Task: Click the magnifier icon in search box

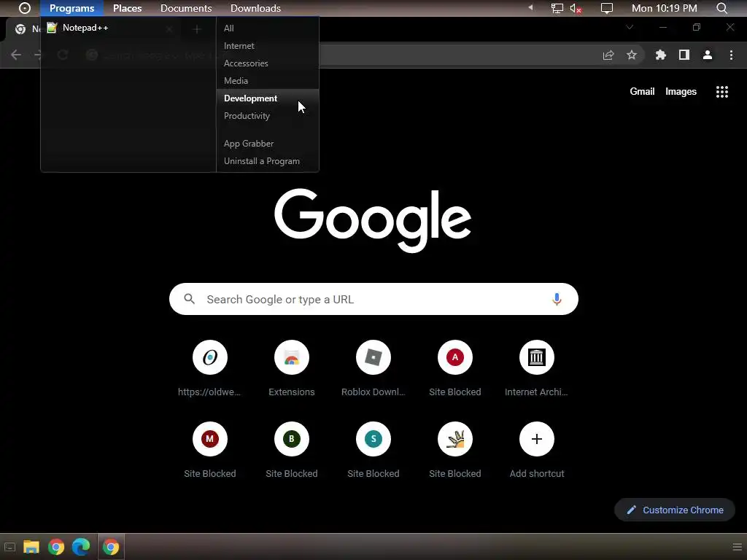Action: (x=190, y=299)
